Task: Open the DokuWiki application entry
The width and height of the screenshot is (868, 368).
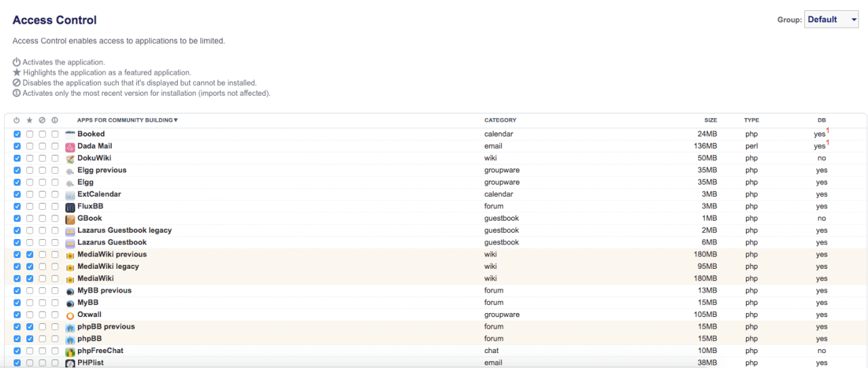Action: coord(94,158)
